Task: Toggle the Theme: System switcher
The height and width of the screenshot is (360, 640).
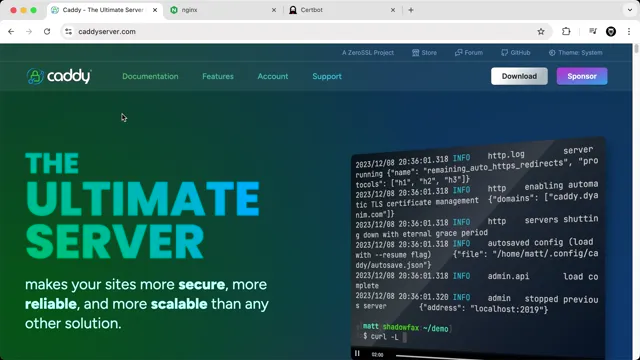Action: coord(575,53)
